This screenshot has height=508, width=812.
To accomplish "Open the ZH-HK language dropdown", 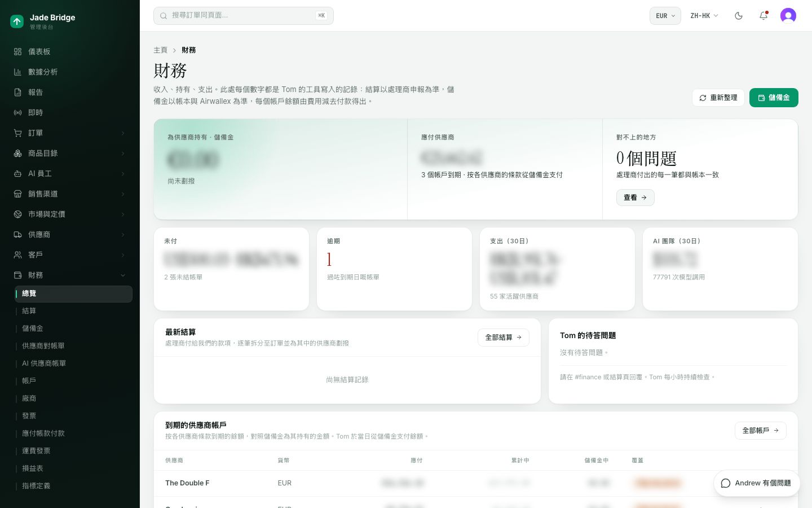I will (704, 16).
